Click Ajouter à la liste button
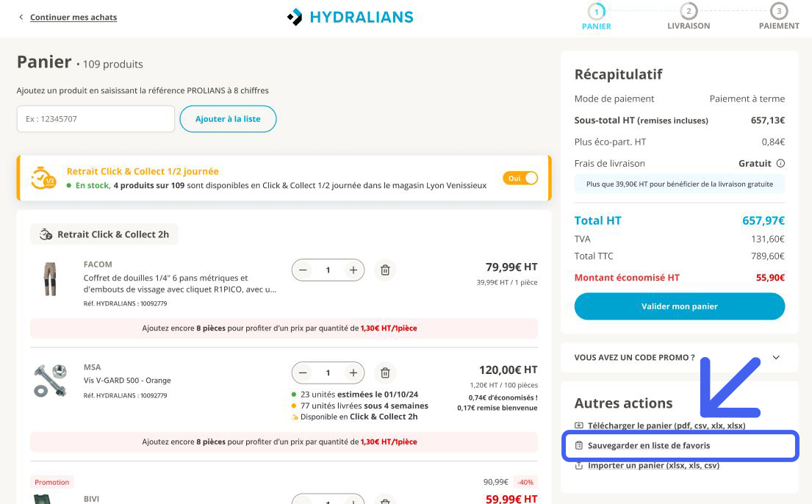The width and height of the screenshot is (812, 504). coord(228,118)
